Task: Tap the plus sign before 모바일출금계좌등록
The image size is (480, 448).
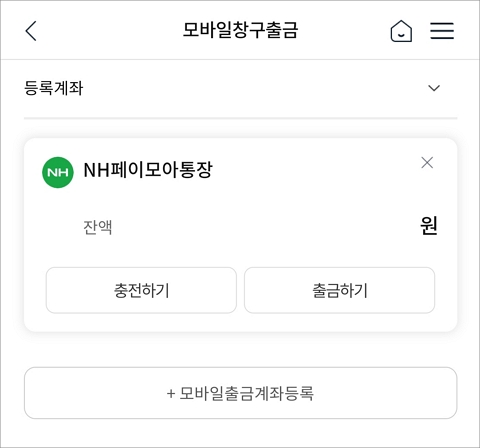Action: click(x=171, y=394)
